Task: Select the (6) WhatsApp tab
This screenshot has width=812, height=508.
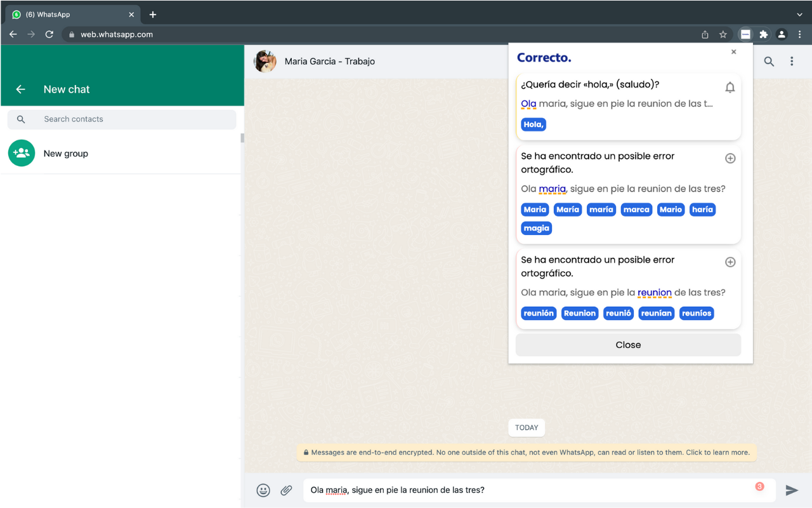Action: click(72, 15)
